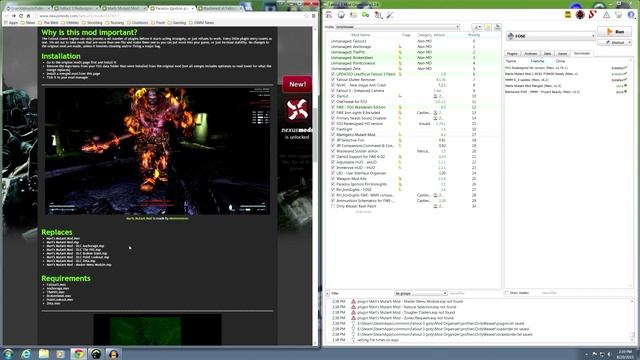Sort mods by Priority column header

pos(474,35)
